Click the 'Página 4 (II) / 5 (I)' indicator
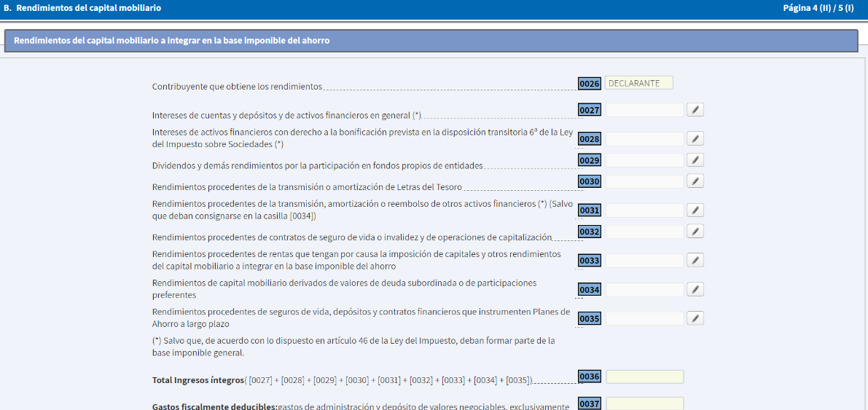Screen dimensions: 868x410 [818, 8]
